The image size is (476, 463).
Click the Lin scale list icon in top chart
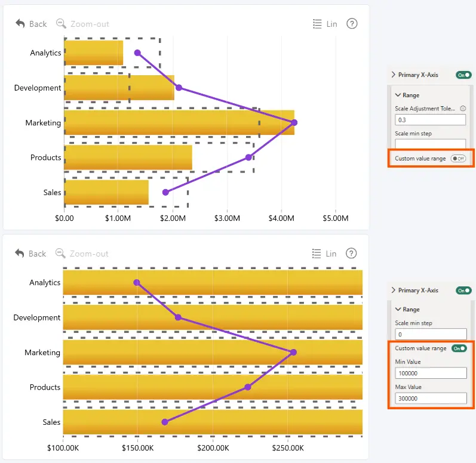[x=317, y=24]
